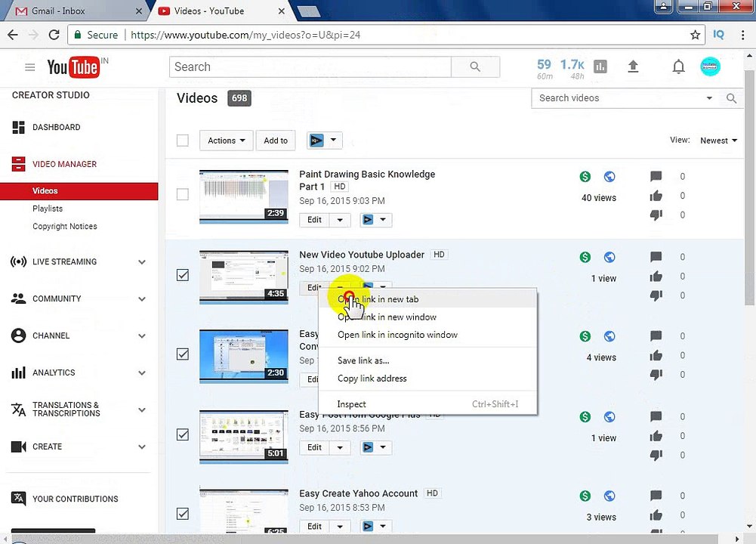756x544 pixels.
Task: Click the Video Manager icon in sidebar
Action: [18, 164]
